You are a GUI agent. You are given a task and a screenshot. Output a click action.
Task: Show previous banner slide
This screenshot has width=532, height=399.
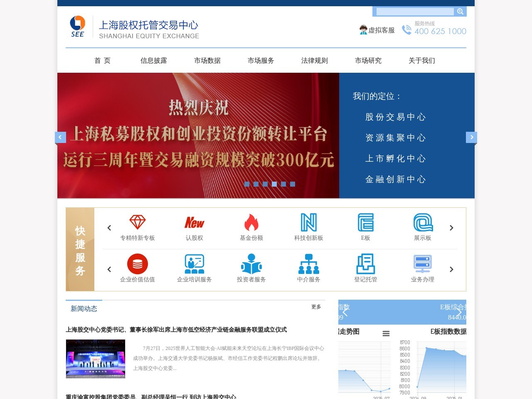60,137
